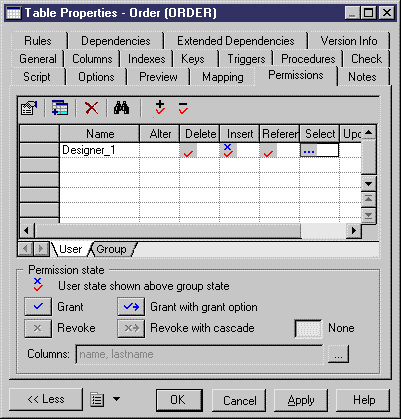
Task: Click the Add Users table icon
Action: tap(60, 108)
